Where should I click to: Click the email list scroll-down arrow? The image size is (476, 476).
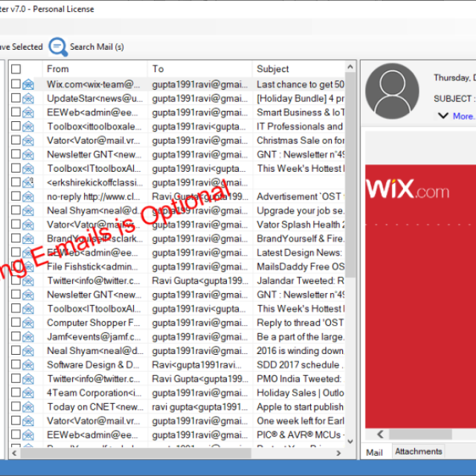point(350,441)
